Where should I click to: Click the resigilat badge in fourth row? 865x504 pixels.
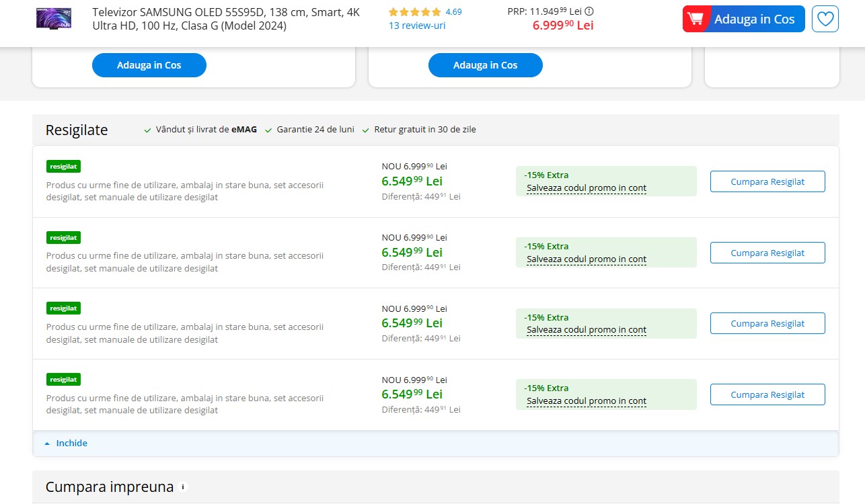[63, 380]
